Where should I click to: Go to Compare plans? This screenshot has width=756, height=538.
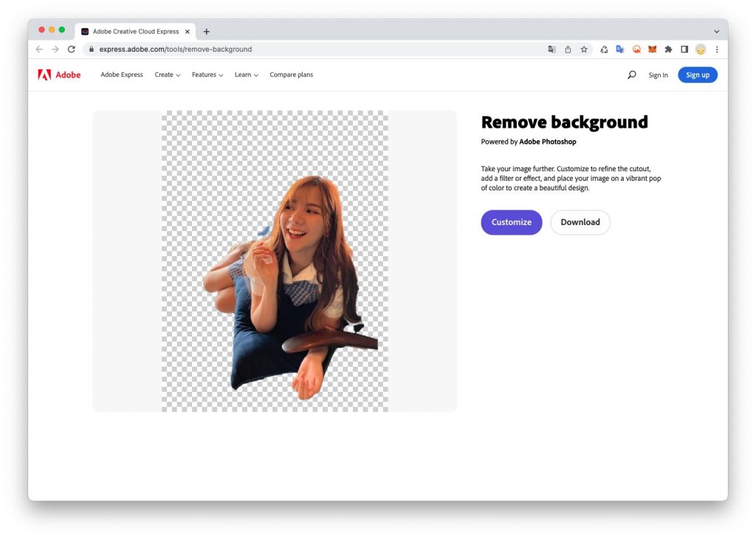[x=291, y=75]
